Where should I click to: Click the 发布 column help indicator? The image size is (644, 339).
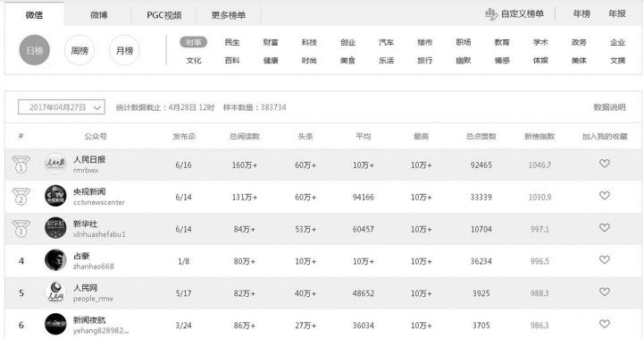192,137
